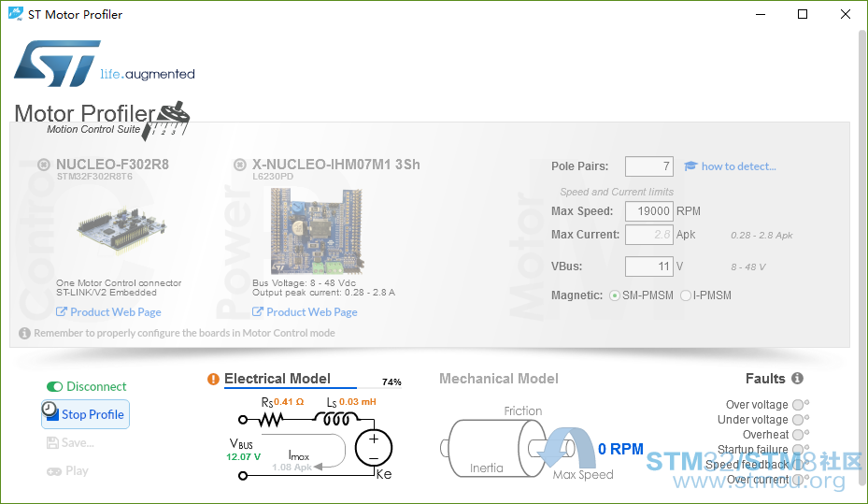
Task: Click the Max Speed input field
Action: (x=648, y=211)
